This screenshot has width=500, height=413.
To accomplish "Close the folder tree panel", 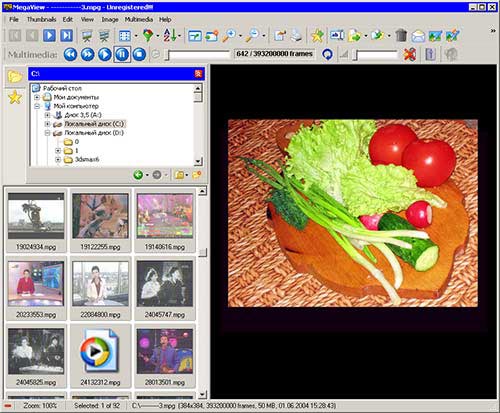I will tap(198, 74).
